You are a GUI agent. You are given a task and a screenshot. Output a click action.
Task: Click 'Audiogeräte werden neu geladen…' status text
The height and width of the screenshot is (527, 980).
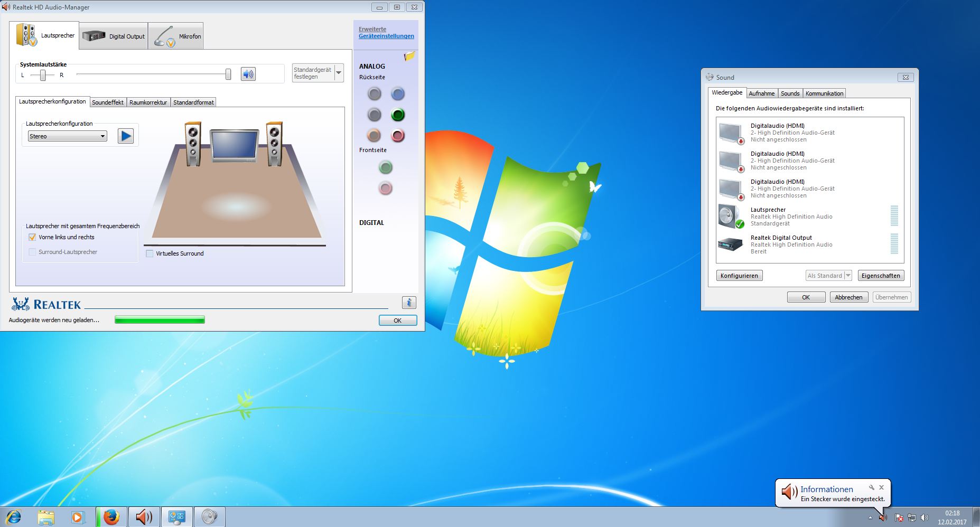click(x=54, y=320)
